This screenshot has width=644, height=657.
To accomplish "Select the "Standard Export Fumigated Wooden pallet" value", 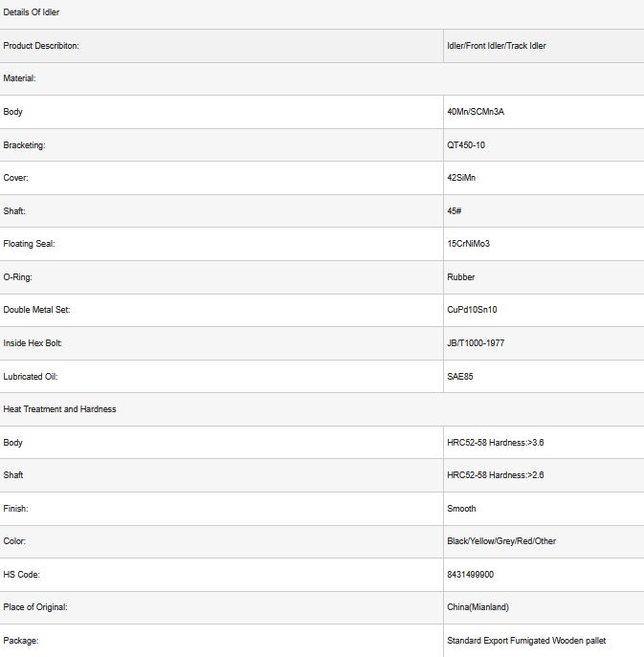I will tap(526, 641).
